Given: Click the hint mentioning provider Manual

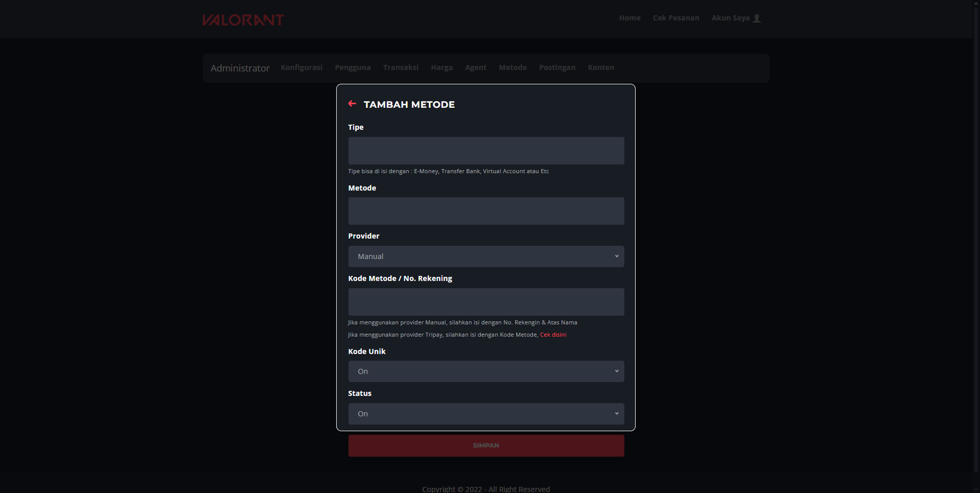Looking at the screenshot, I should click(x=462, y=322).
